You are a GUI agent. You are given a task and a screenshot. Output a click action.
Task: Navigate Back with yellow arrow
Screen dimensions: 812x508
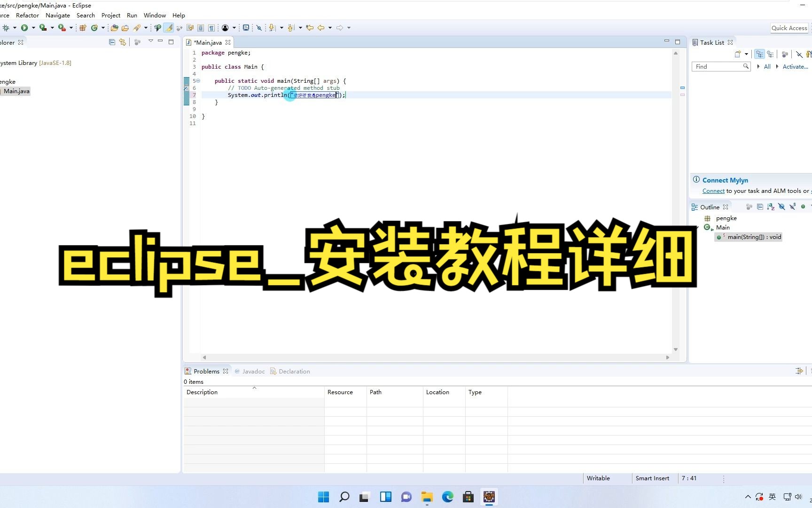pos(321,28)
